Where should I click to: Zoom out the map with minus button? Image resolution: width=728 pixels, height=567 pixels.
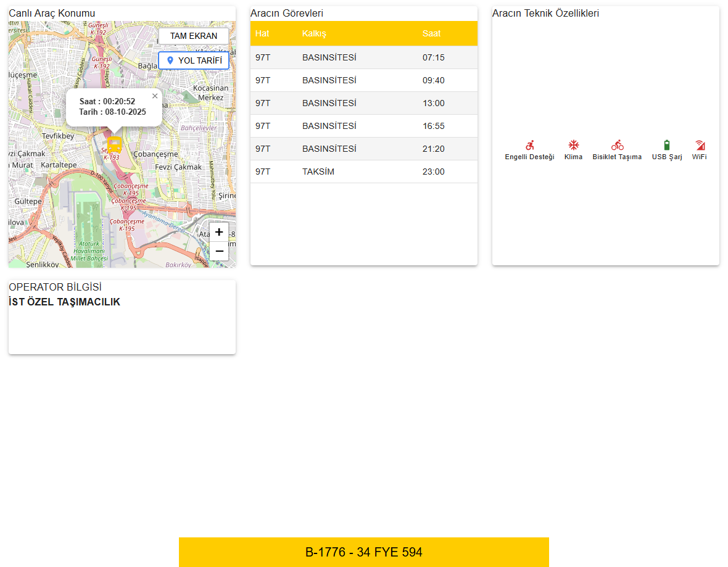(x=219, y=250)
